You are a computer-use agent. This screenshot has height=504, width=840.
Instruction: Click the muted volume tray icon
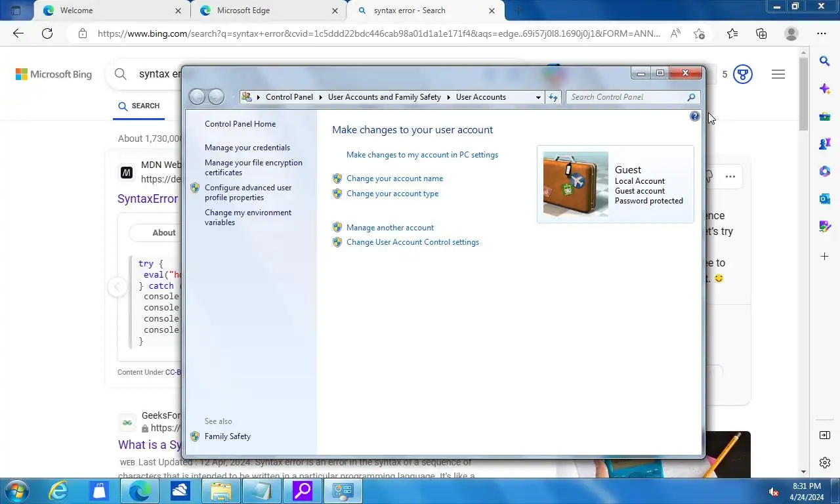coord(774,492)
